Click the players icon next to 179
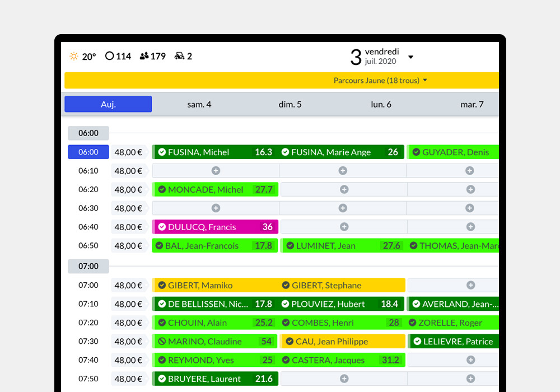 pyautogui.click(x=144, y=56)
